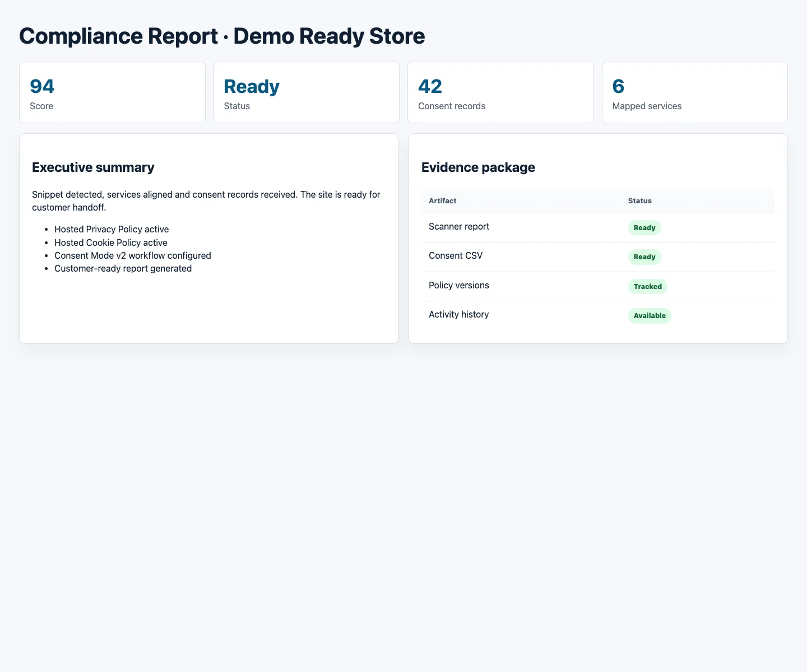Image resolution: width=807 pixels, height=672 pixels.
Task: Select the 'Policy versions' row
Action: 598,286
